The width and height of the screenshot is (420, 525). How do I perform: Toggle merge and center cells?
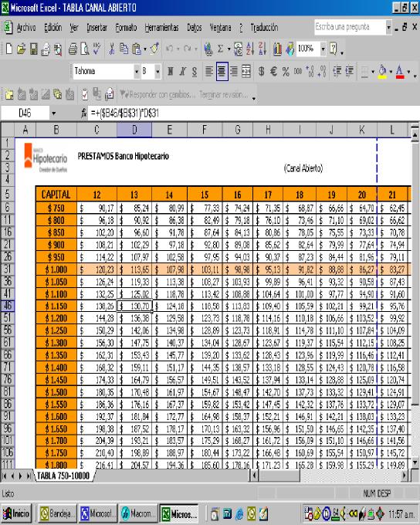click(x=246, y=71)
